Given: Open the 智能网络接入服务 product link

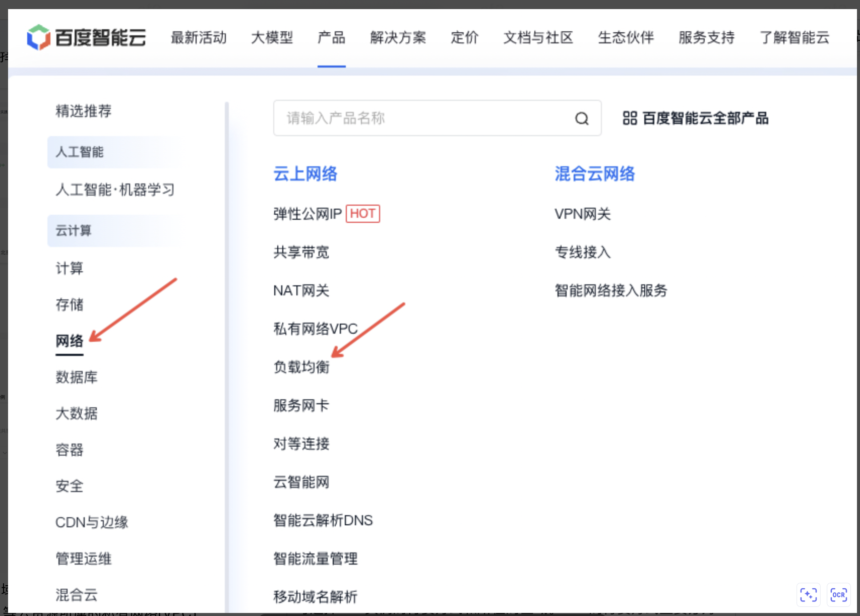Looking at the screenshot, I should [x=611, y=290].
